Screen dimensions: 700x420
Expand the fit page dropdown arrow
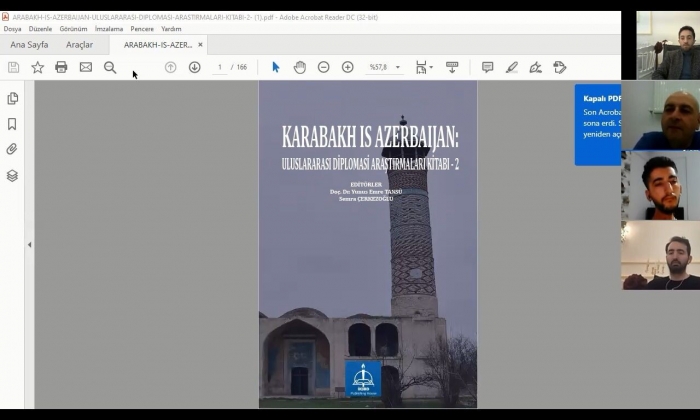[431, 67]
